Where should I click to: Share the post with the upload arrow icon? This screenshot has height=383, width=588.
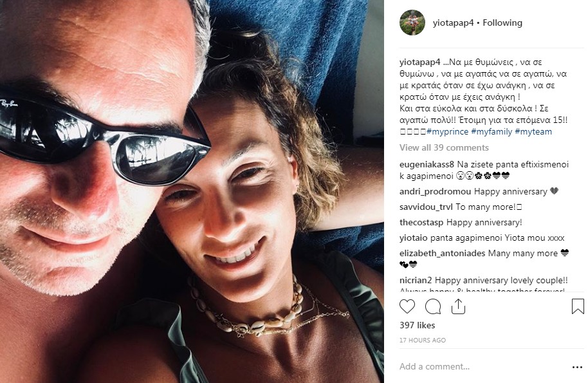pos(458,306)
